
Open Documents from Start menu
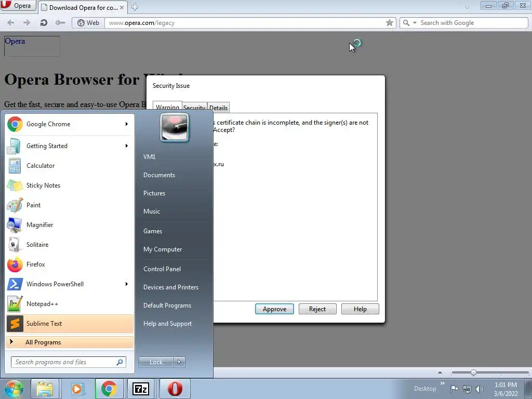point(159,175)
